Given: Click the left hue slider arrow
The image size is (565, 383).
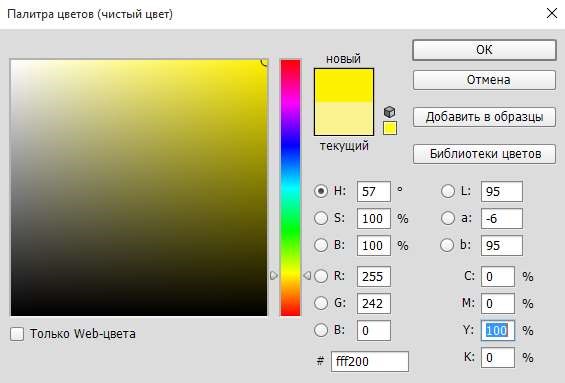Looking at the screenshot, I should click(x=274, y=276).
